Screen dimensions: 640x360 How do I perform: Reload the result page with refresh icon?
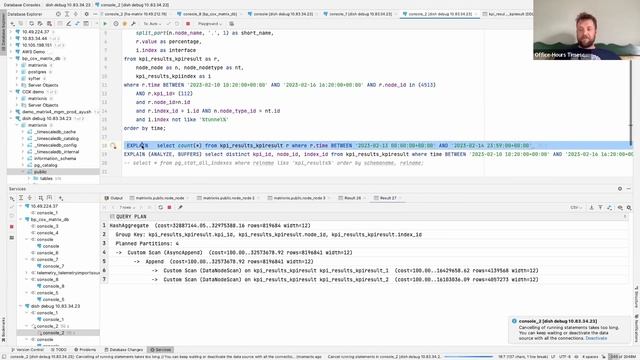(160, 207)
